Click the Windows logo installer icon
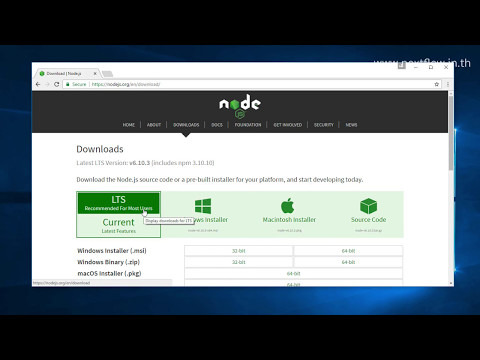 coord(203,206)
